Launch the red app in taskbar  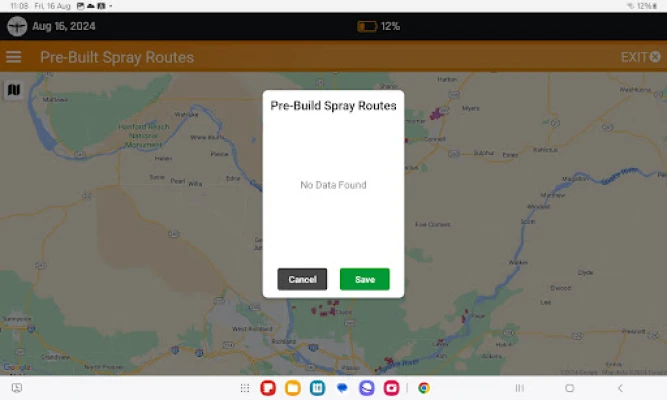click(268, 388)
